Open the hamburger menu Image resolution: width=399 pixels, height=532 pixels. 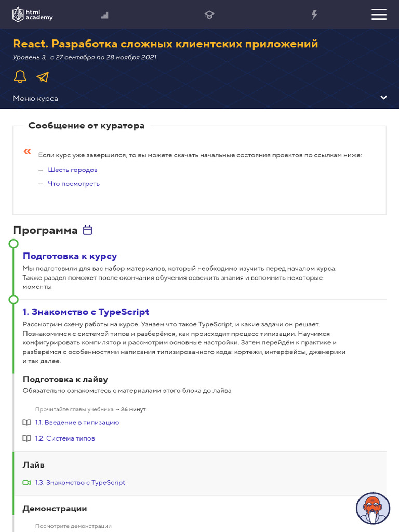coord(379,15)
